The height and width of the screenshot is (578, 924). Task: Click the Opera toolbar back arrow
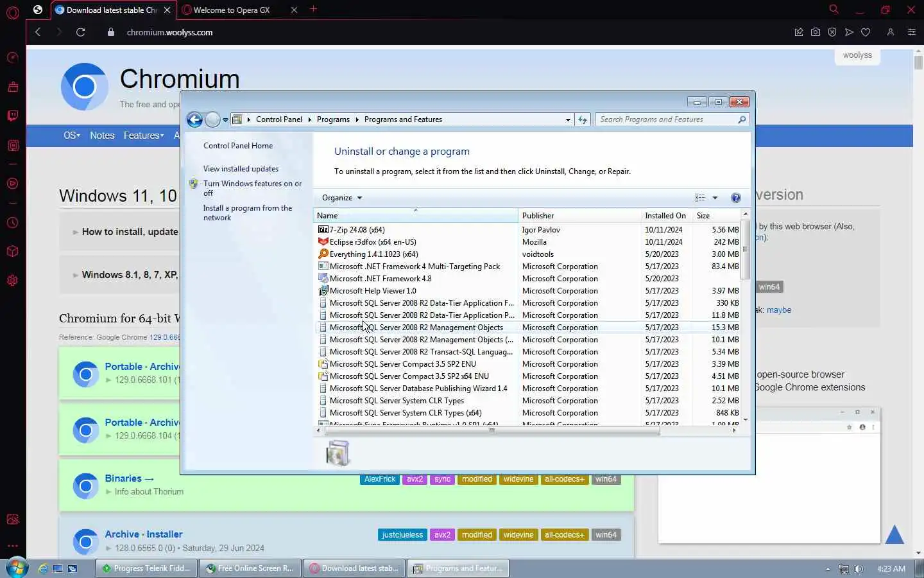coord(38,32)
